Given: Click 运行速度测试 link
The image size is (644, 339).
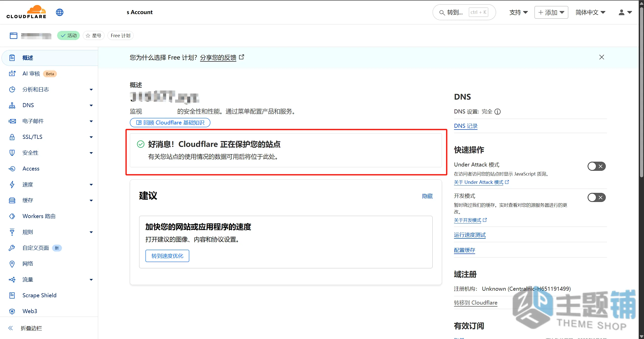Looking at the screenshot, I should point(470,235).
